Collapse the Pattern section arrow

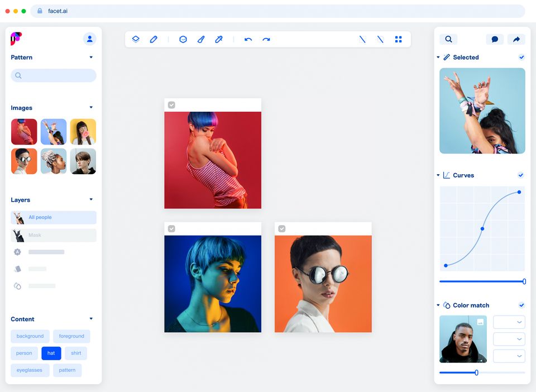(x=91, y=57)
